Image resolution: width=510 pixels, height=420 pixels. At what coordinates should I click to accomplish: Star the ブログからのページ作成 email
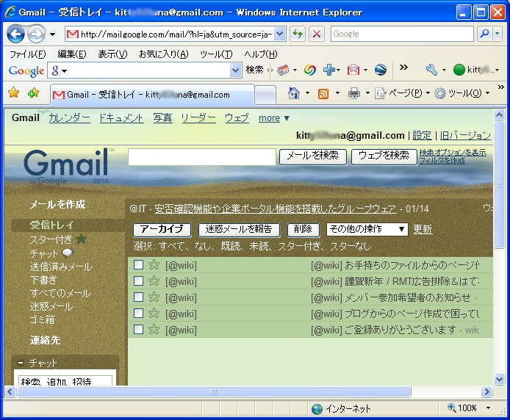[154, 313]
